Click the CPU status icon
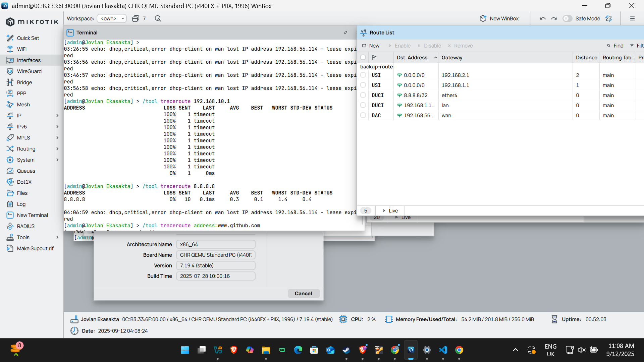The width and height of the screenshot is (644, 362). pyautogui.click(x=343, y=319)
